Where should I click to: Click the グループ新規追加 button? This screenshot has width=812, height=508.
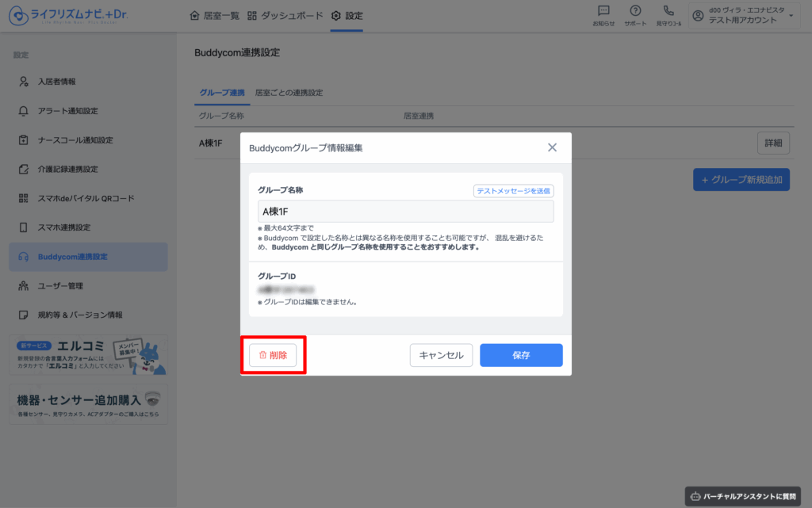tap(741, 180)
